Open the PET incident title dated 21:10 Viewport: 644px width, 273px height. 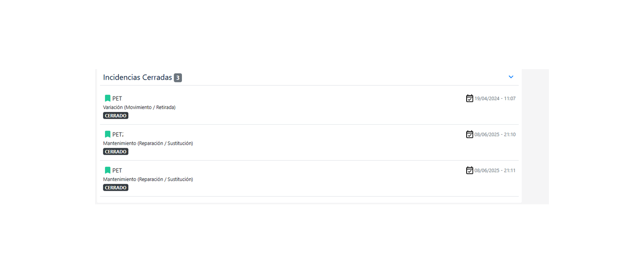(x=118, y=134)
